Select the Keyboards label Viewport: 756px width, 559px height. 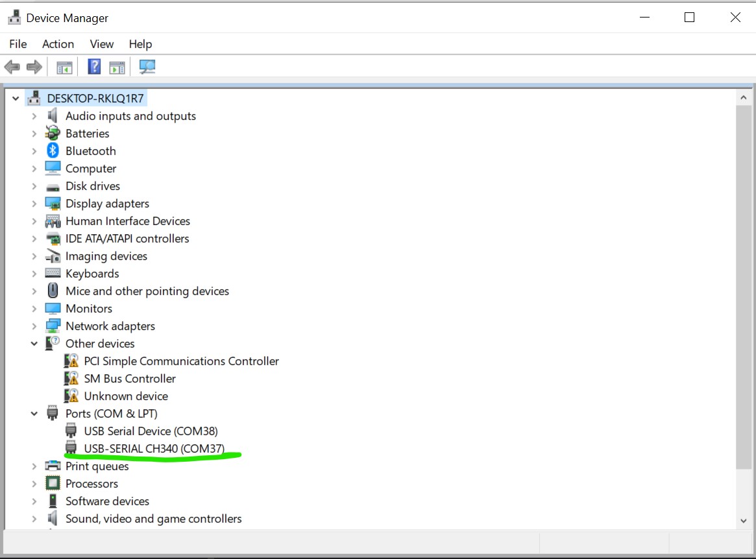[92, 273]
